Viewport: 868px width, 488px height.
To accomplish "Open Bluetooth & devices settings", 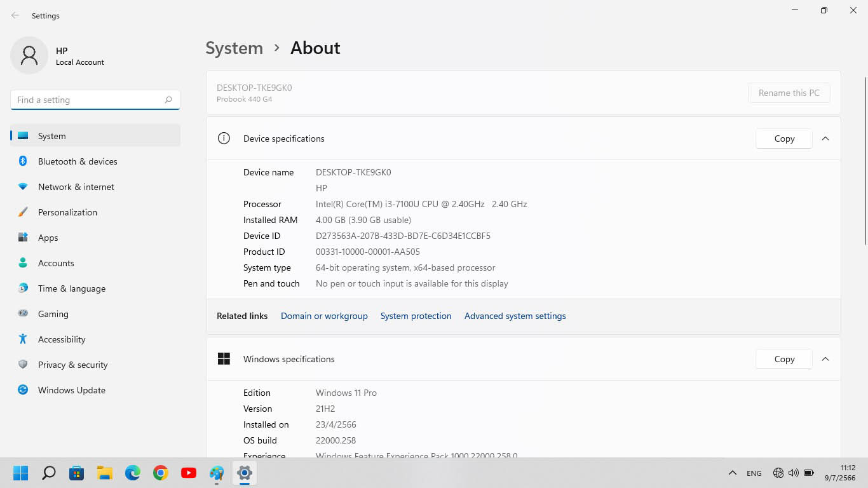I will point(95,161).
